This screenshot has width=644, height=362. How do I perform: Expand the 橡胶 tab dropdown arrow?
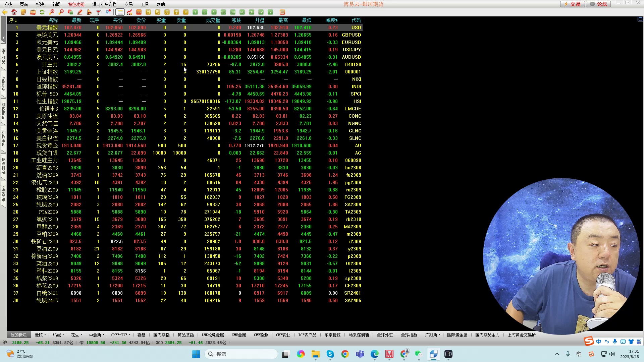pyautogui.click(x=45, y=335)
